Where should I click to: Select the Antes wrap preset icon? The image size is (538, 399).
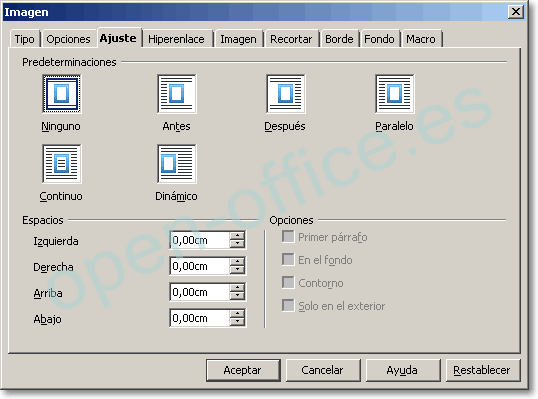tap(177, 94)
